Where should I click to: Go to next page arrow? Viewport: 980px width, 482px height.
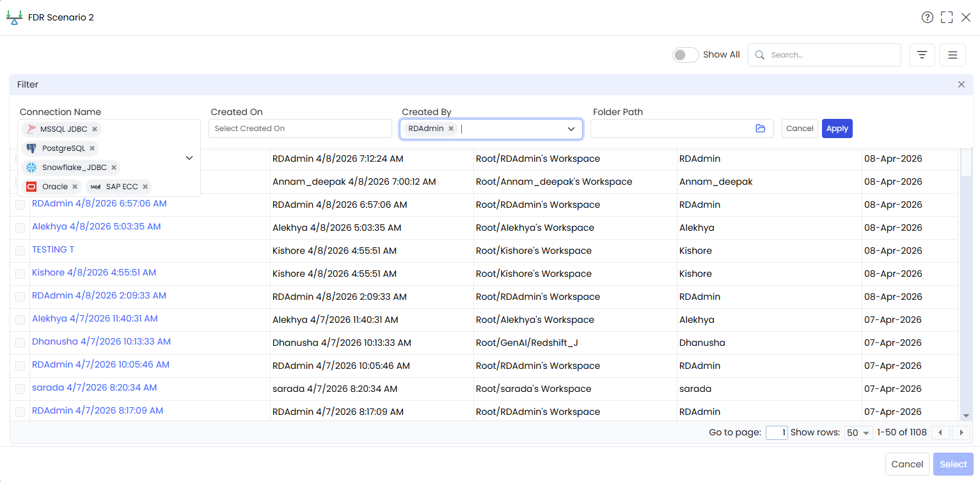(961, 433)
